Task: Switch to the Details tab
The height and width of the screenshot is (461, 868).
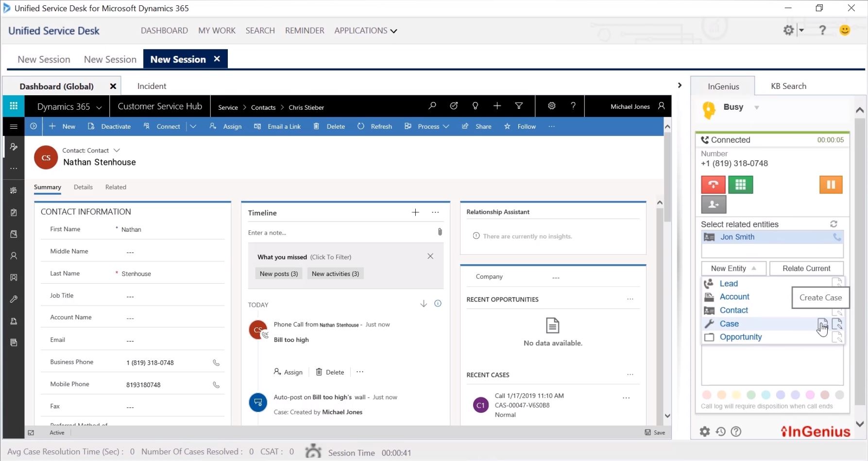Action: pyautogui.click(x=83, y=187)
